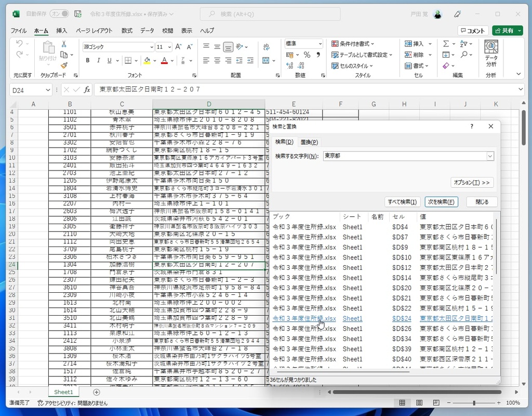
Task: Apply percent style format
Action: (x=307, y=55)
